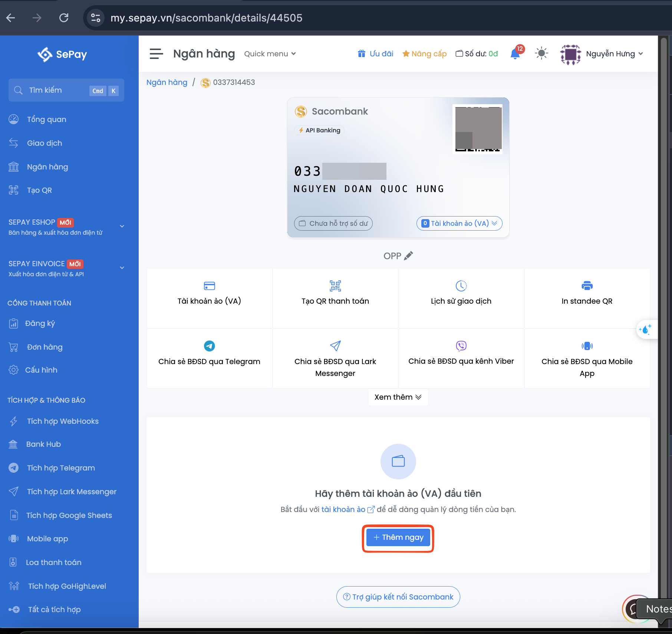Toggle the hamburger sidebar menu
Image resolution: width=672 pixels, height=634 pixels.
(x=156, y=54)
